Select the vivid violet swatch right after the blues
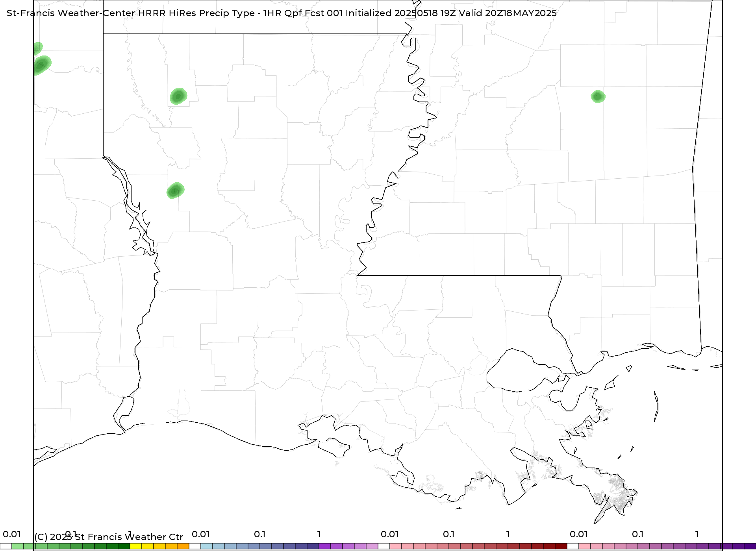The image size is (756, 551). point(325,546)
